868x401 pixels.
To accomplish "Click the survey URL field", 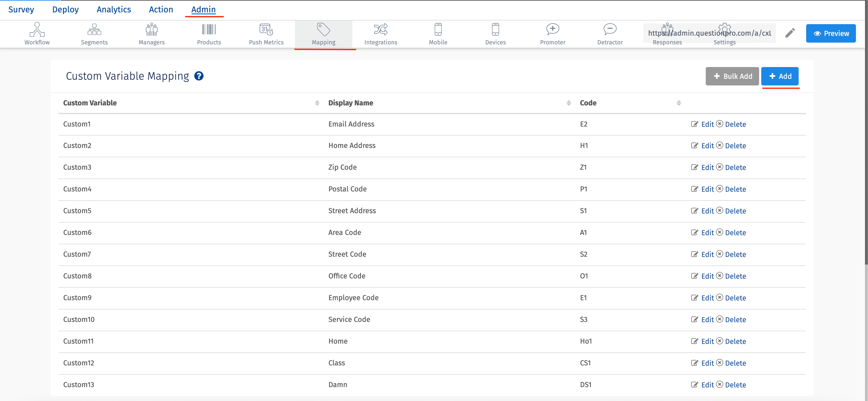I will coord(709,33).
